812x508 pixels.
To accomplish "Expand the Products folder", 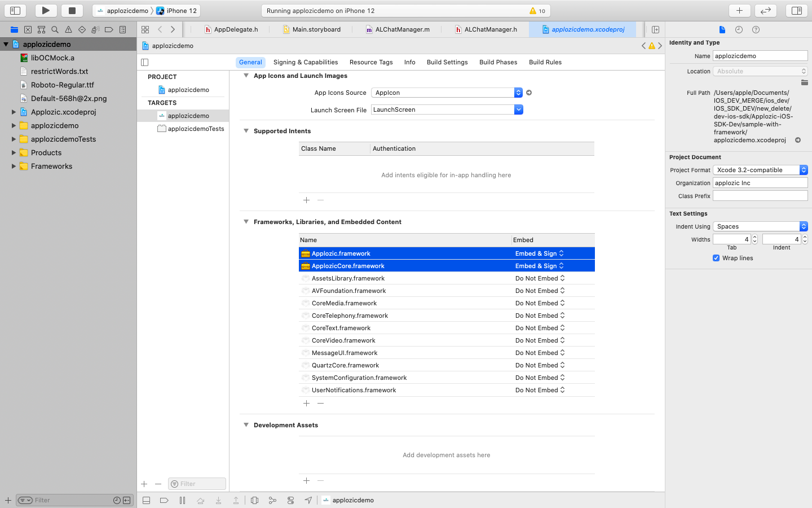I will [14, 152].
